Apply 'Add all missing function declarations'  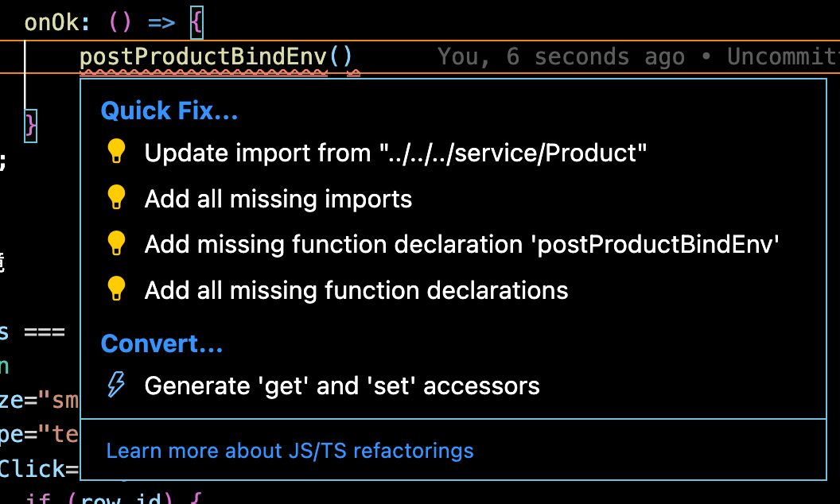pos(356,289)
